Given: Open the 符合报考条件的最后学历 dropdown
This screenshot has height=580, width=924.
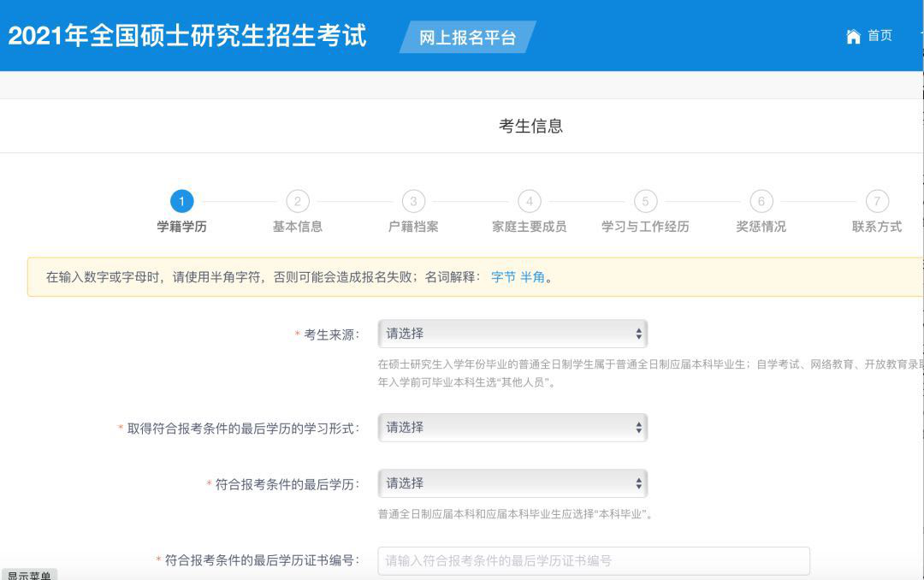Looking at the screenshot, I should (512, 482).
